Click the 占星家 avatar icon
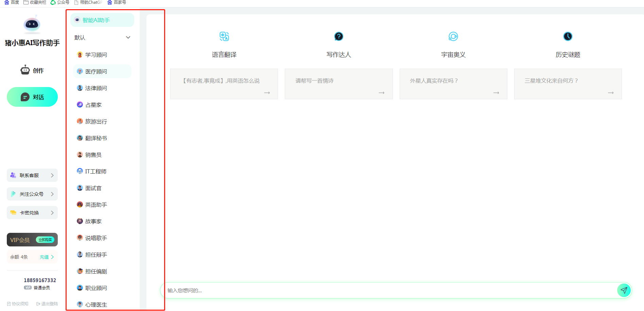The image size is (644, 311). pos(80,105)
